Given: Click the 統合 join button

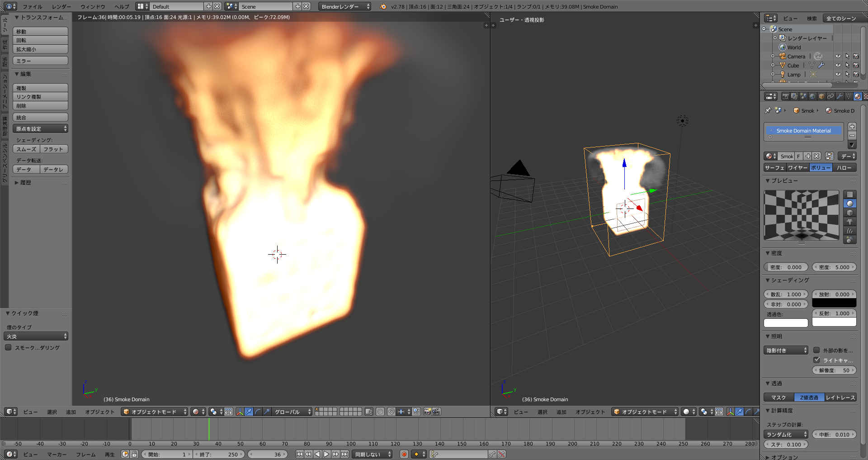Looking at the screenshot, I should click(x=40, y=117).
